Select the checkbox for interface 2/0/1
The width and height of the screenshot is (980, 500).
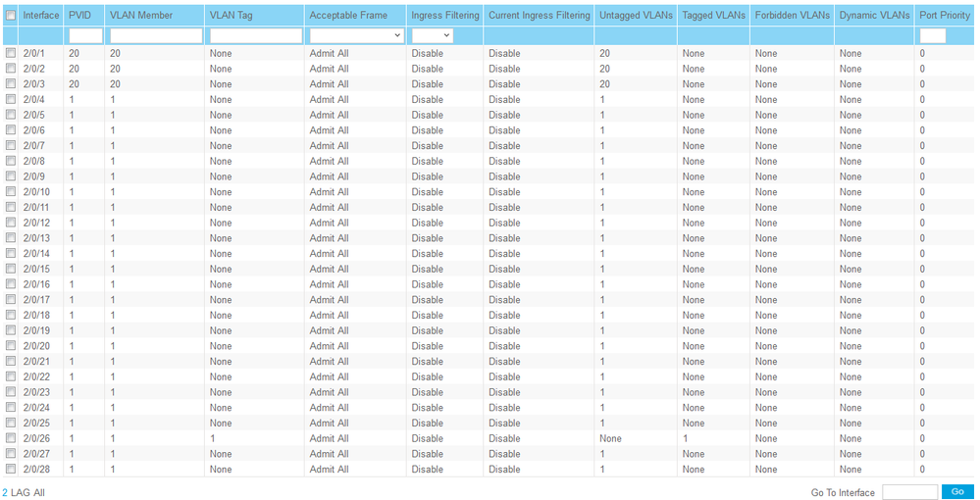click(11, 53)
